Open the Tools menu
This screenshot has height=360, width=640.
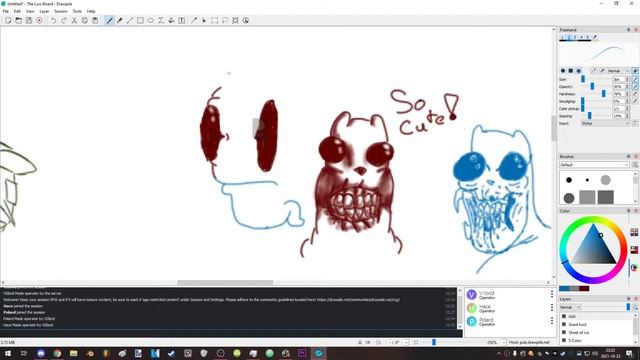77,11
